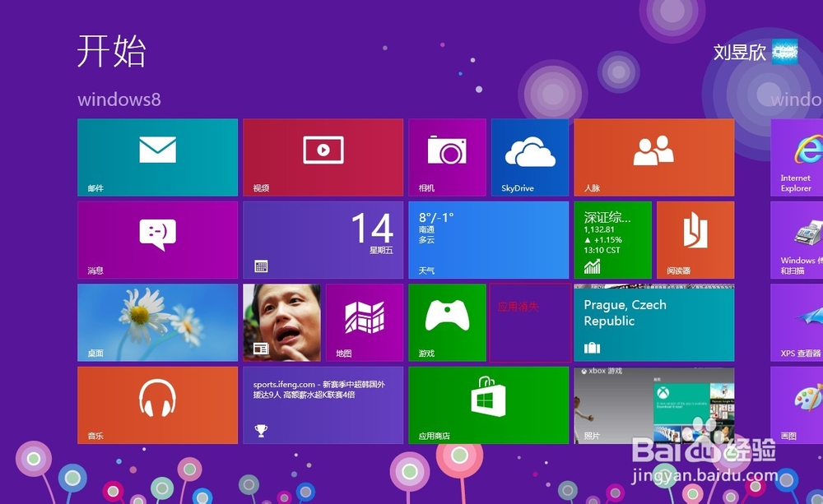Screen dimensions: 823x504
Task: Open the Finance tile showing 深证综
Action: pyautogui.click(x=612, y=240)
